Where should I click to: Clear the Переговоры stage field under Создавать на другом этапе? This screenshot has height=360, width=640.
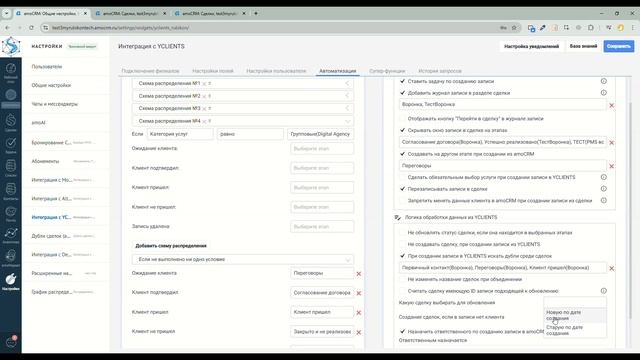pyautogui.click(x=611, y=166)
